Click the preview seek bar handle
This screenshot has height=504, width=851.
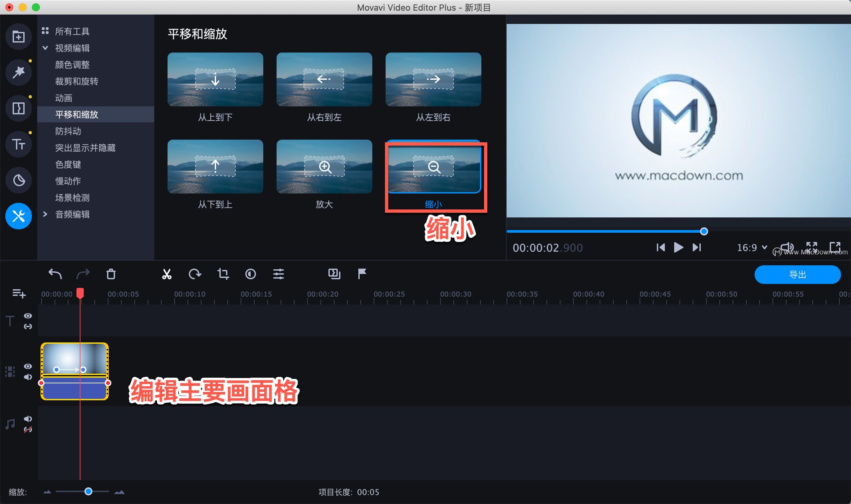tap(704, 232)
